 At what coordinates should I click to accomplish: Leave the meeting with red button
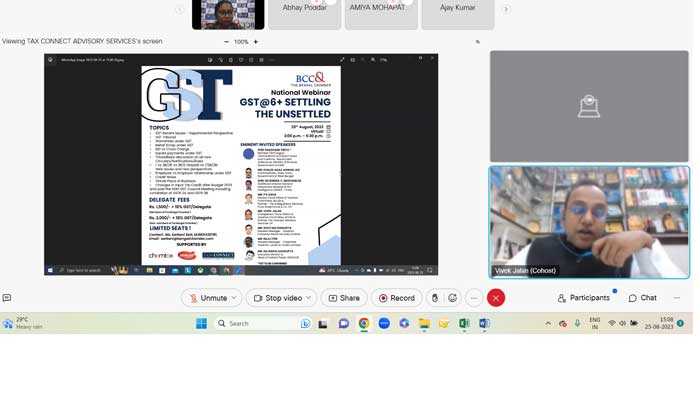(x=496, y=298)
